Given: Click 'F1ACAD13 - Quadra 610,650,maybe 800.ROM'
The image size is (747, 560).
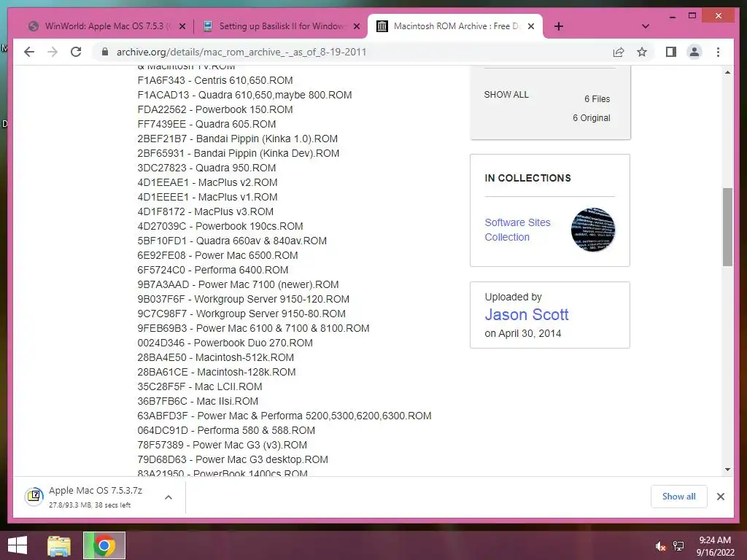Looking at the screenshot, I should (x=244, y=95).
